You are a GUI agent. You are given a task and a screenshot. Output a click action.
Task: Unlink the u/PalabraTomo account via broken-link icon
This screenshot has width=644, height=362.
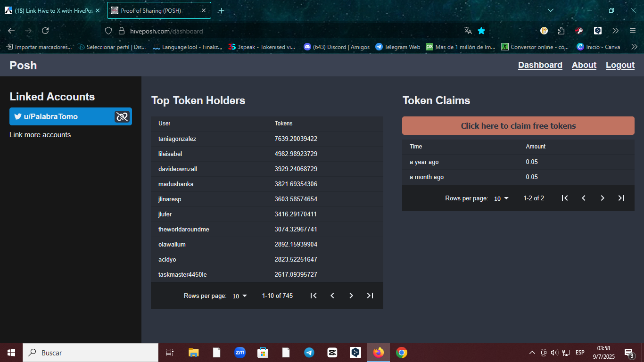point(122,116)
